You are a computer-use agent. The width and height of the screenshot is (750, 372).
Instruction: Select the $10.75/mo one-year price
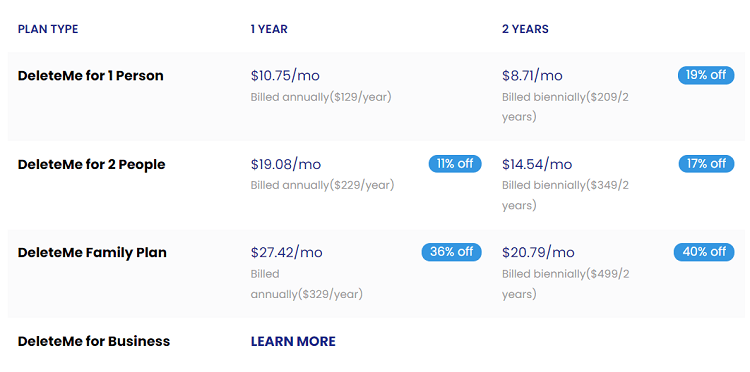[285, 76]
